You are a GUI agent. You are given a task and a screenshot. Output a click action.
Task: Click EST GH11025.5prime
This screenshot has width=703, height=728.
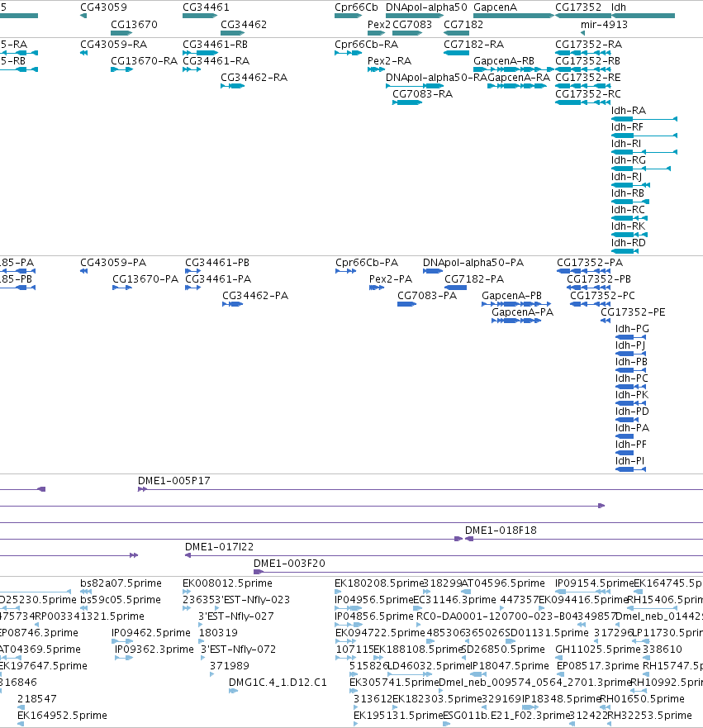tap(597, 649)
